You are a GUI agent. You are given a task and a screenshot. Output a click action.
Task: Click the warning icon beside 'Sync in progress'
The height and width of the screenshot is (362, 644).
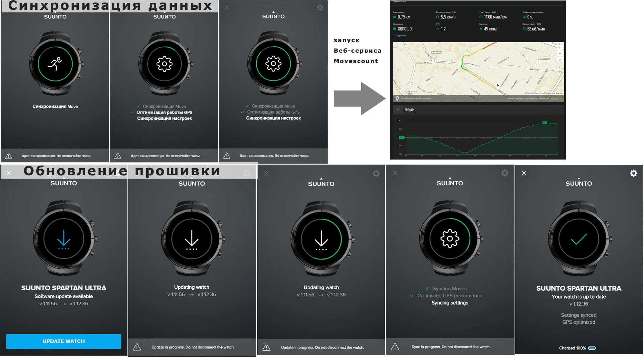395,347
